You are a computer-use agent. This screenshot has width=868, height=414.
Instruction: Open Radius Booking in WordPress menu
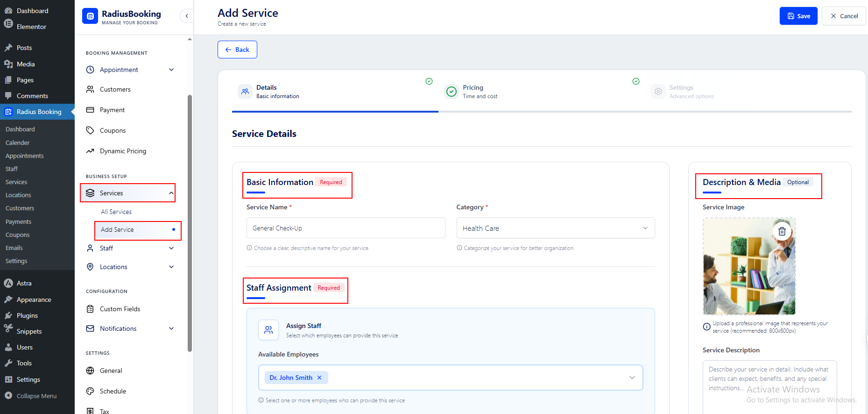coord(37,112)
